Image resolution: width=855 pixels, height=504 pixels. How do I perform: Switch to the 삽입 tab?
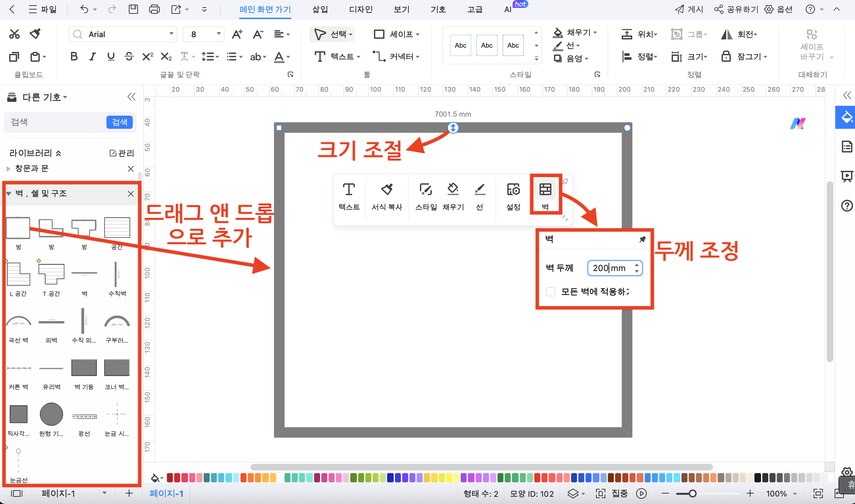320,10
